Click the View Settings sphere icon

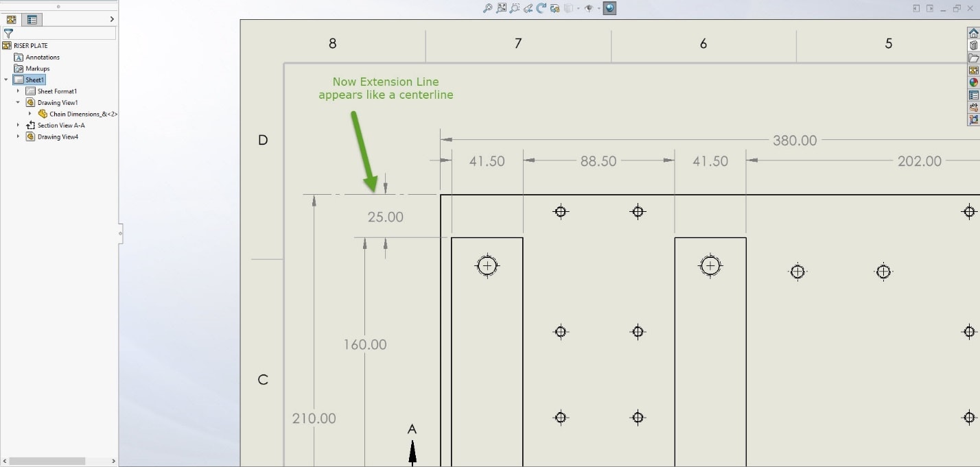[x=608, y=8]
